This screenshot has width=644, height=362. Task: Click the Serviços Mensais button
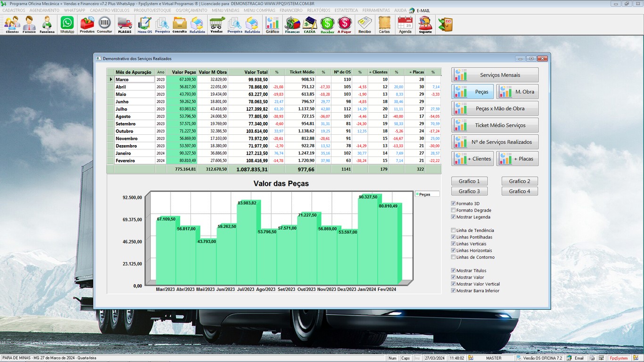(495, 75)
